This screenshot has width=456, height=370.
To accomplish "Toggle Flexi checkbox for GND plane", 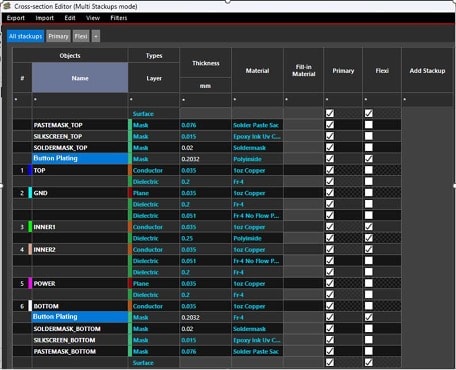I will pos(368,193).
